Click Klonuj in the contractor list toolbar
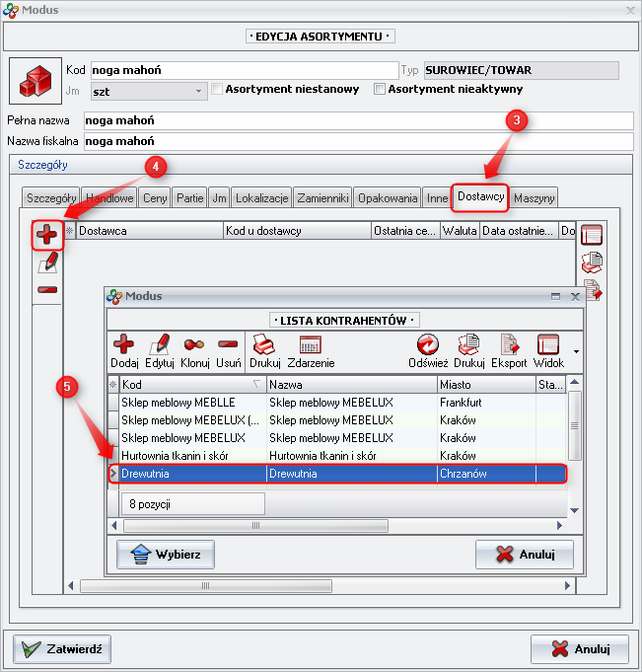642x672 pixels. click(x=194, y=351)
